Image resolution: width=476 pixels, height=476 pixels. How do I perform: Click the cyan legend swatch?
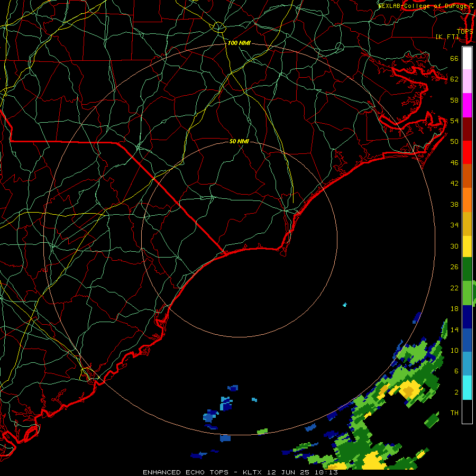pos(467,388)
